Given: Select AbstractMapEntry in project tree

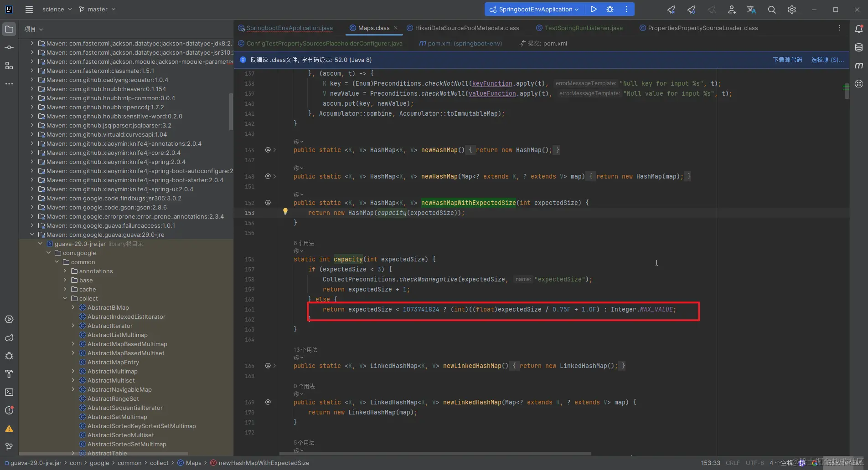Looking at the screenshot, I should [113, 362].
